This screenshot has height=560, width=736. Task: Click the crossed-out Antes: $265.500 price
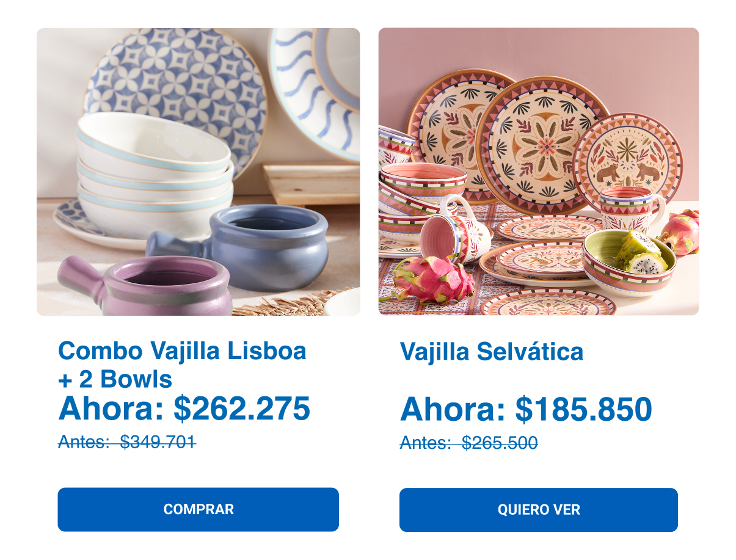tap(469, 443)
